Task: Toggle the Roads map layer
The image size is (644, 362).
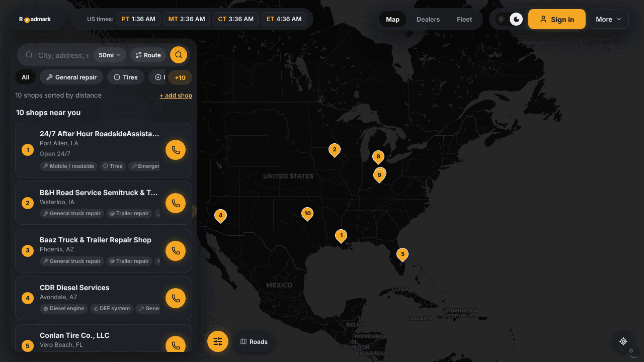Action: click(254, 342)
